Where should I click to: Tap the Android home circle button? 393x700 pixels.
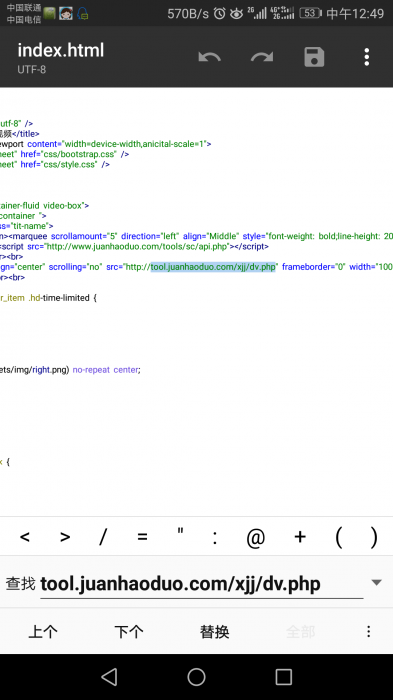coord(196,677)
